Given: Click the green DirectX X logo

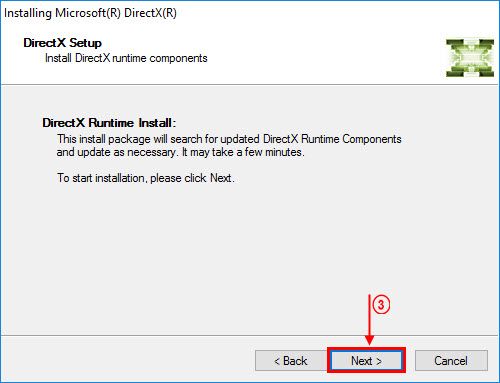Looking at the screenshot, I should tap(470, 58).
